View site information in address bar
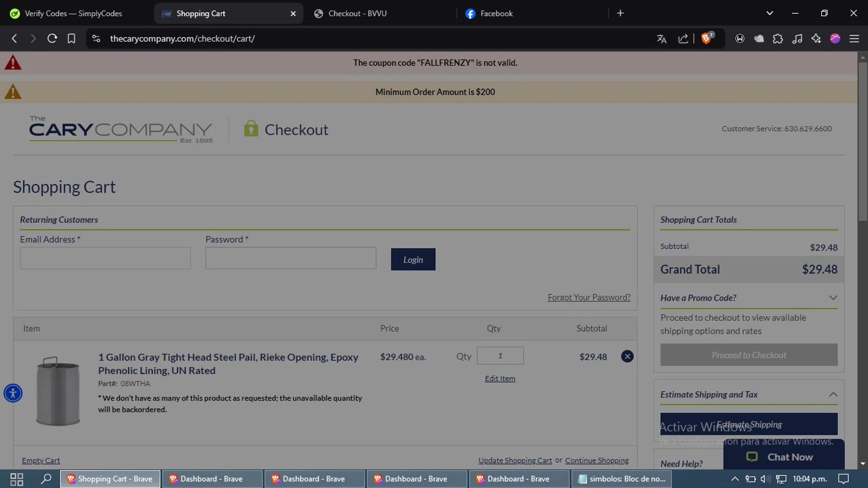The height and width of the screenshot is (488, 868). [x=96, y=39]
